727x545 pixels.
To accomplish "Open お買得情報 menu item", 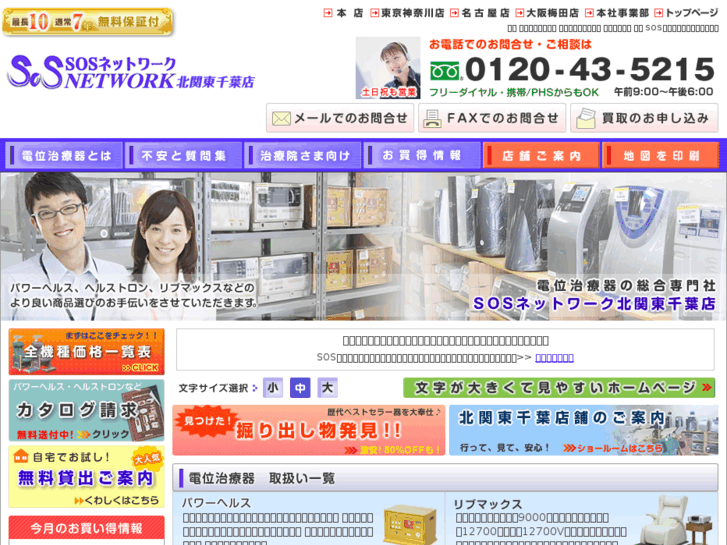I will pos(421,155).
